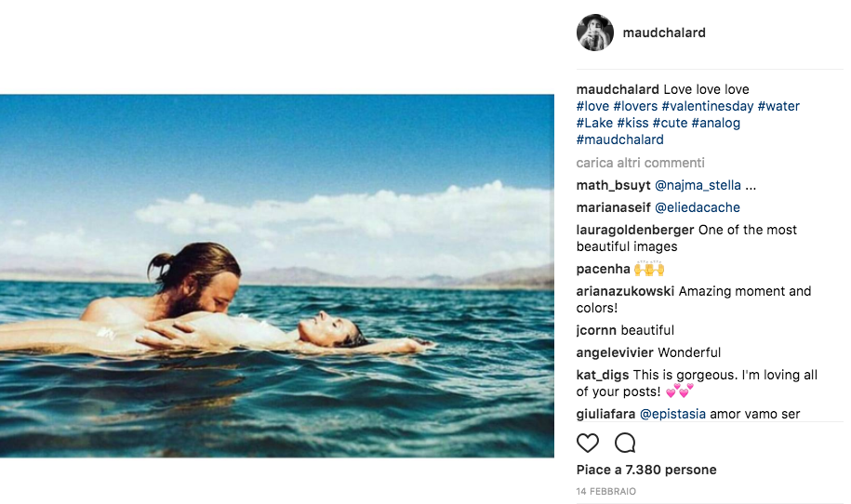Viewport: 851px width, 504px height.
Task: Load more comments via 'carica altri commenti'
Action: [x=640, y=163]
